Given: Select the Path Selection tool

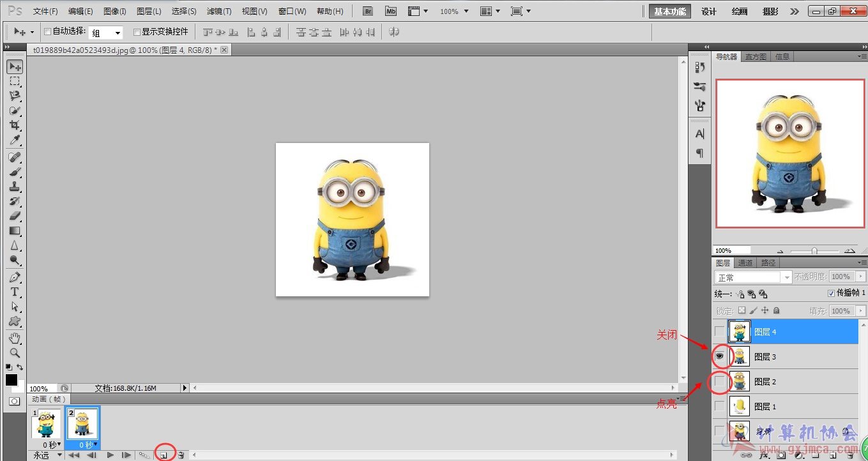Looking at the screenshot, I should point(15,306).
